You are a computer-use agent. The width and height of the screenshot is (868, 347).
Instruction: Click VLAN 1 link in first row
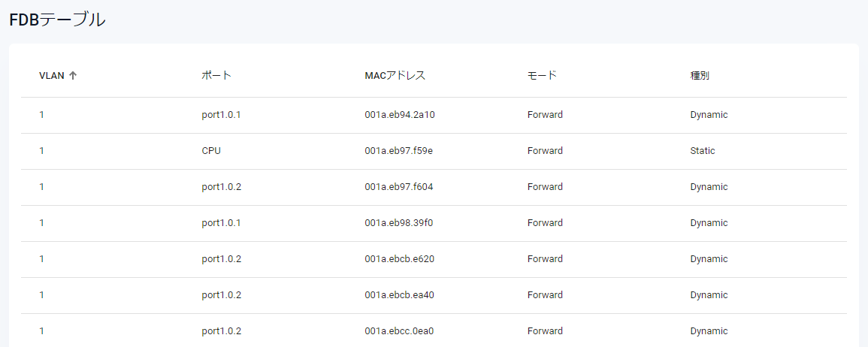[41, 115]
